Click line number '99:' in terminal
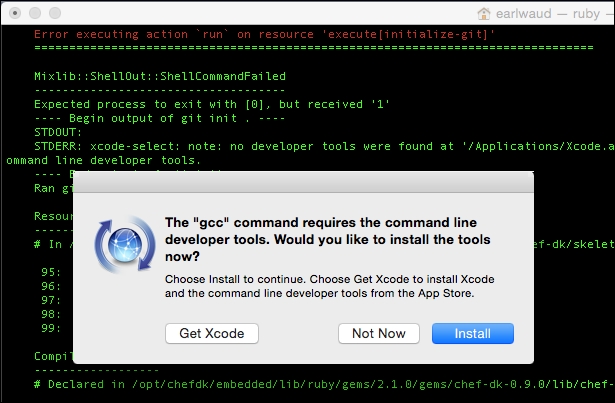 point(51,328)
